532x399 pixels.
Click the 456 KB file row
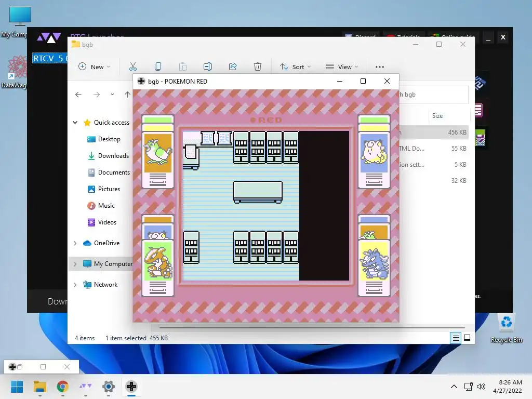[x=434, y=132]
